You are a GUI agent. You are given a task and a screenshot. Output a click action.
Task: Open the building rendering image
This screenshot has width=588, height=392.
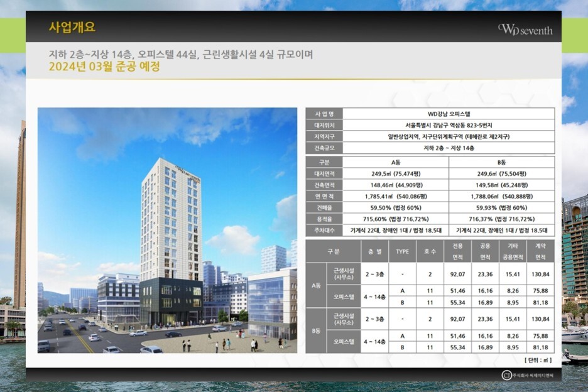pos(167,231)
